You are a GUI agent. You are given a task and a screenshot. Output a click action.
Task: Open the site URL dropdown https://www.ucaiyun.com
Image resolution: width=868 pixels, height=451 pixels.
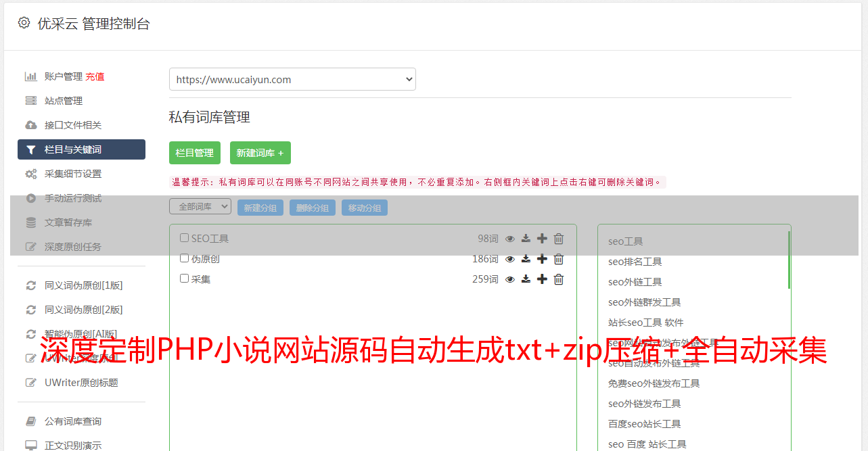click(x=292, y=79)
